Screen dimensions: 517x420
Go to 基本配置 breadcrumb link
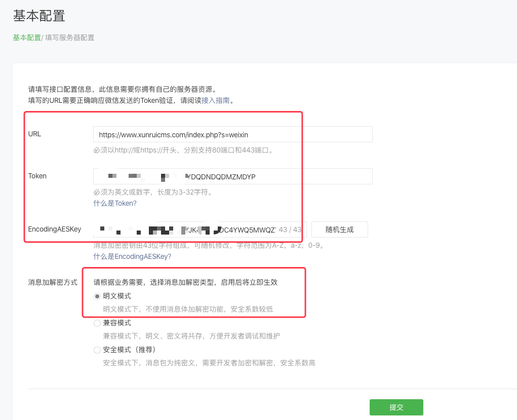27,37
